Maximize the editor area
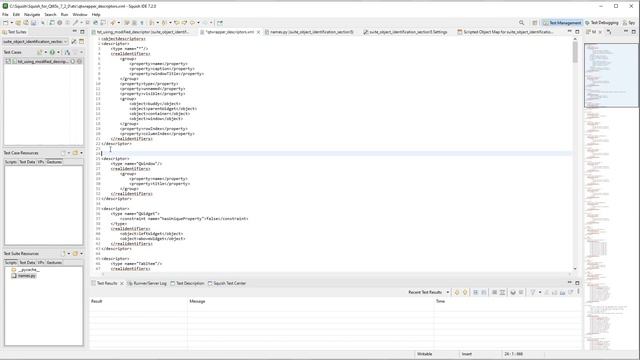 577,31
